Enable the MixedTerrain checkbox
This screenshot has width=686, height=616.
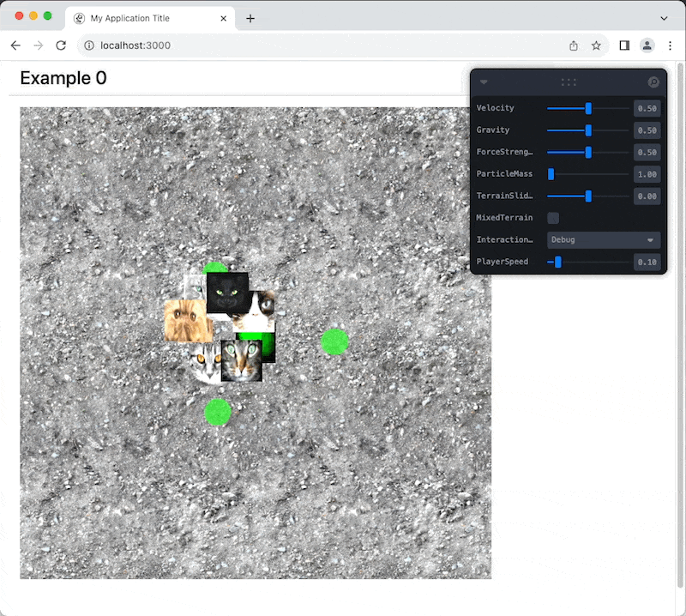click(553, 218)
